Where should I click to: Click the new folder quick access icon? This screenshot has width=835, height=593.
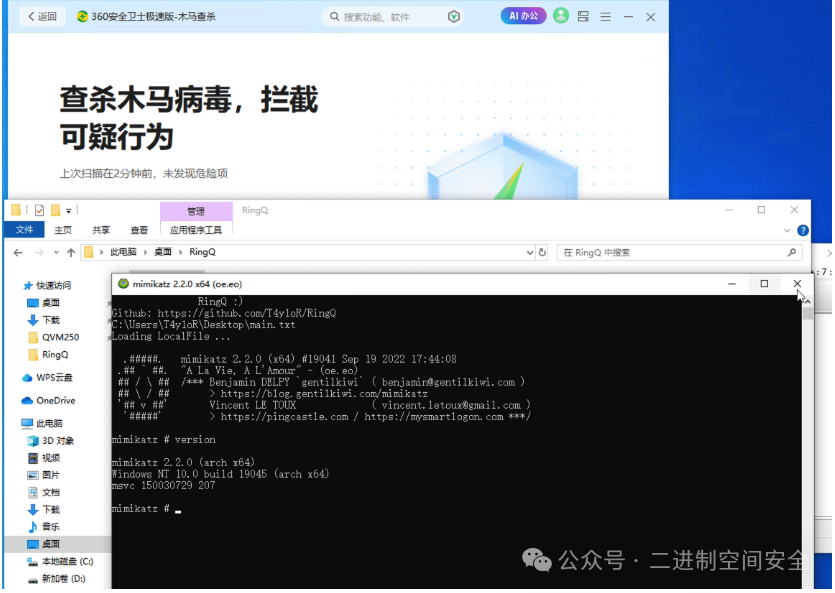(55, 210)
